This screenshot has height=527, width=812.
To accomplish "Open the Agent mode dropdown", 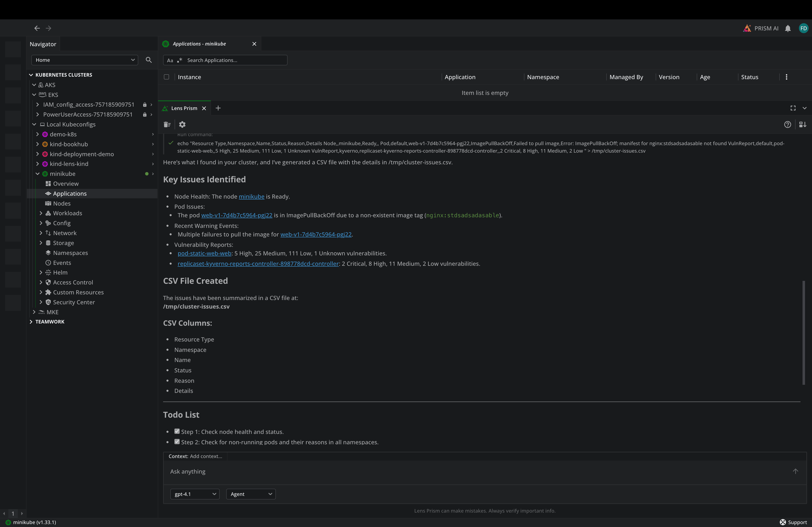I will [251, 494].
